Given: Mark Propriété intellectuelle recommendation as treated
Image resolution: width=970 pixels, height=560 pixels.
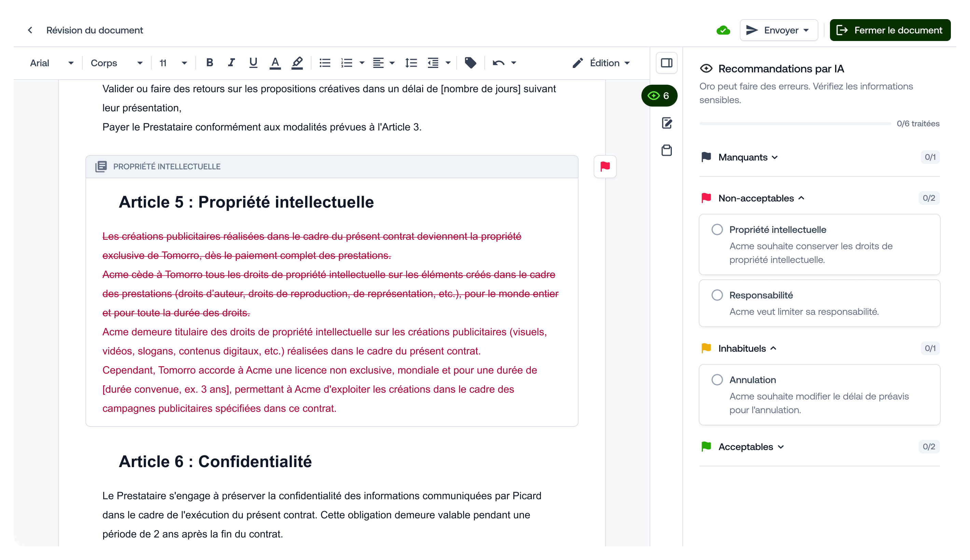Looking at the screenshot, I should coord(717,229).
